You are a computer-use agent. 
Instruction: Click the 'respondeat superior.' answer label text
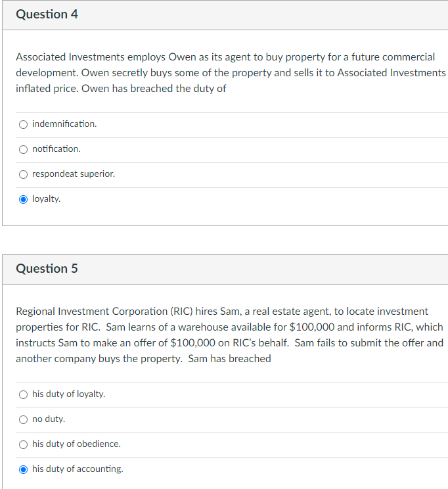[74, 174]
